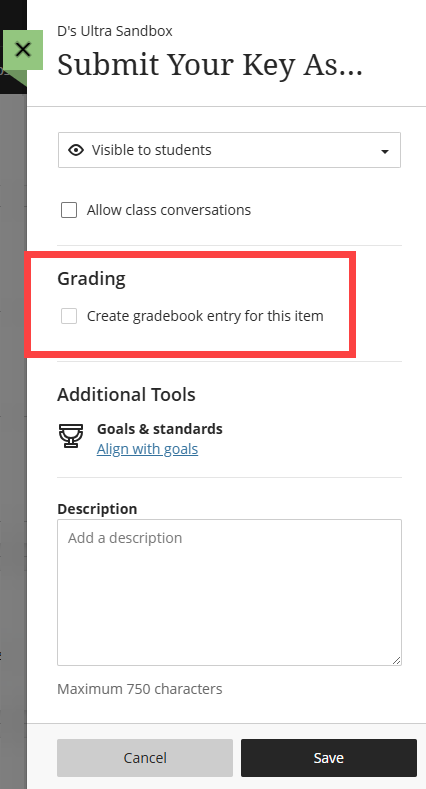
Task: Open the Align with goals link
Action: [x=147, y=449]
